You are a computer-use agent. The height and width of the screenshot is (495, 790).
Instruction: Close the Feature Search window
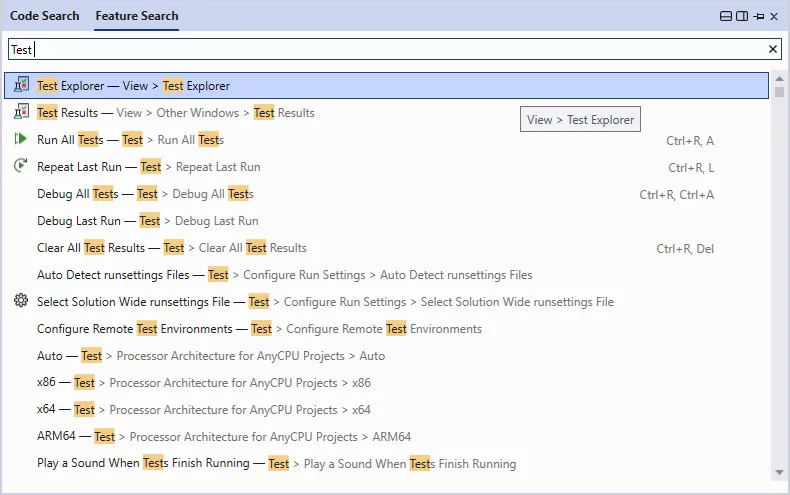click(x=774, y=17)
